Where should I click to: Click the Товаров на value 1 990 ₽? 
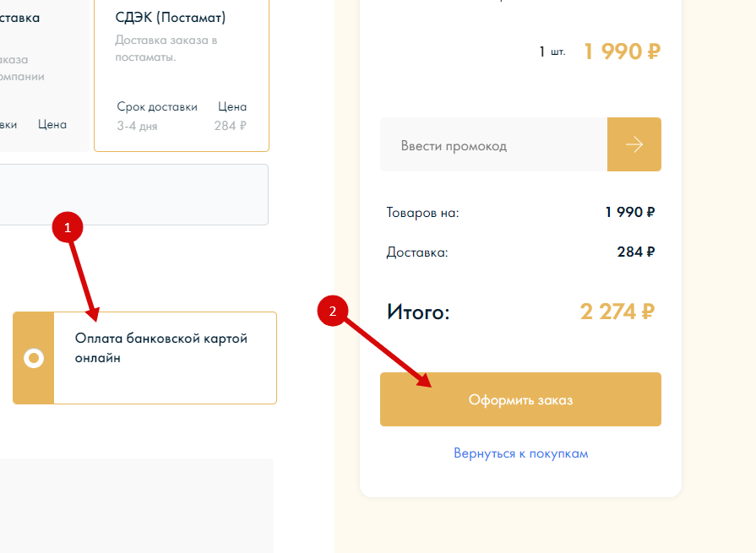point(630,212)
